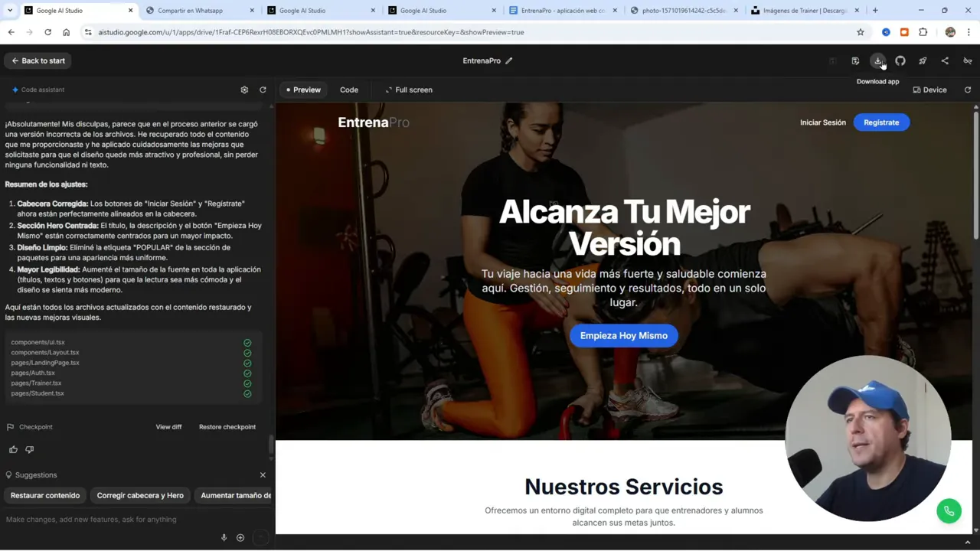The width and height of the screenshot is (980, 551).
Task: Toggle Device preview mode
Action: pos(929,90)
